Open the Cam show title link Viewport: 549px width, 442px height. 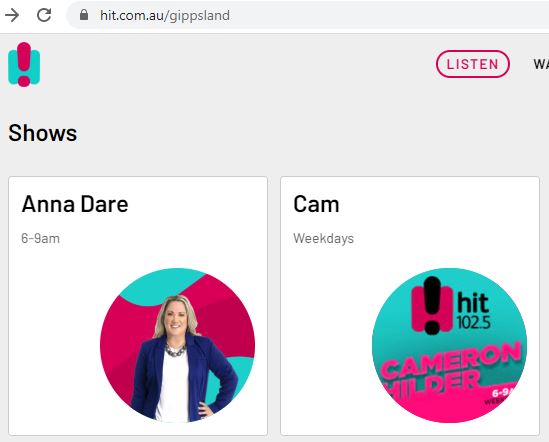point(316,204)
